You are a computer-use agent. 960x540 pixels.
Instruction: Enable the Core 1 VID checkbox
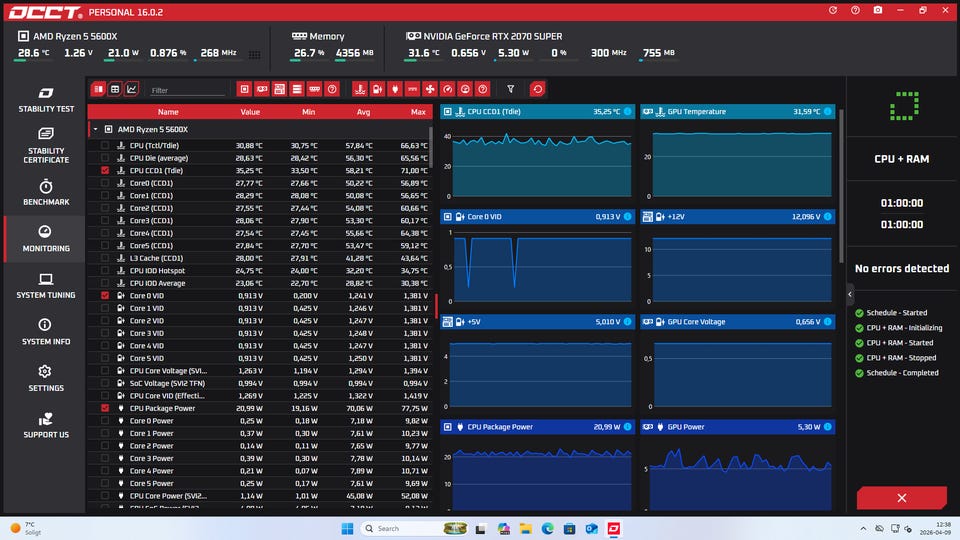[105, 308]
